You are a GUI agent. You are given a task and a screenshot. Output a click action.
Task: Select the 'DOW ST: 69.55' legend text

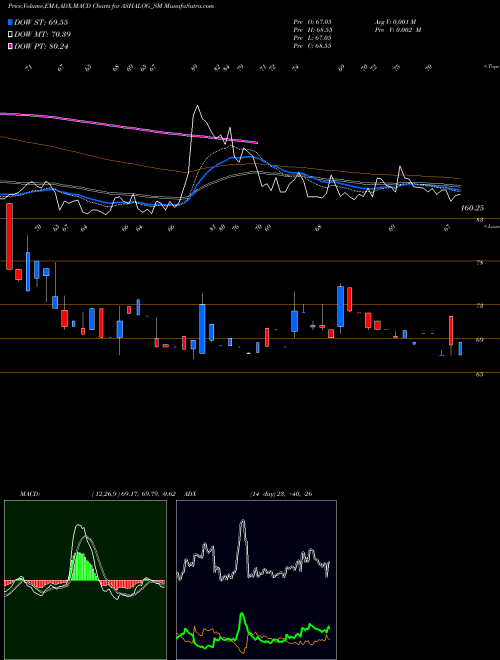[x=41, y=22]
